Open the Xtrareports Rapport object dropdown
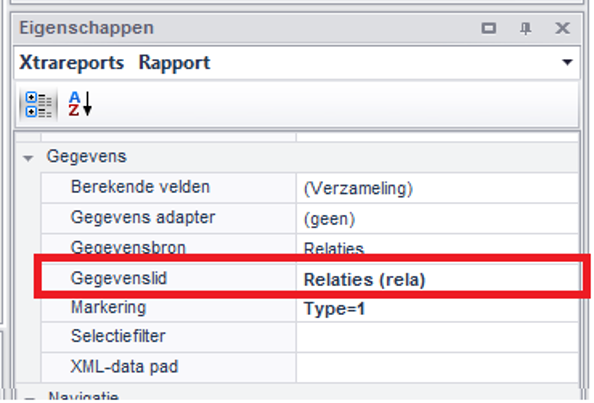The width and height of the screenshot is (594, 403). (x=567, y=62)
